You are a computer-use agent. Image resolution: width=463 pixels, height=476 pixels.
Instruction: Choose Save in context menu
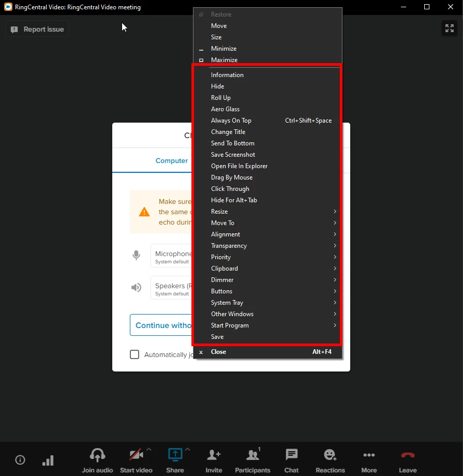(x=268, y=337)
